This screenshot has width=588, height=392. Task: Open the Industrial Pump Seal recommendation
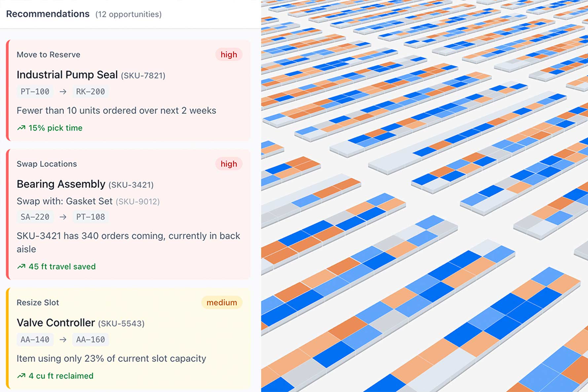tap(67, 75)
